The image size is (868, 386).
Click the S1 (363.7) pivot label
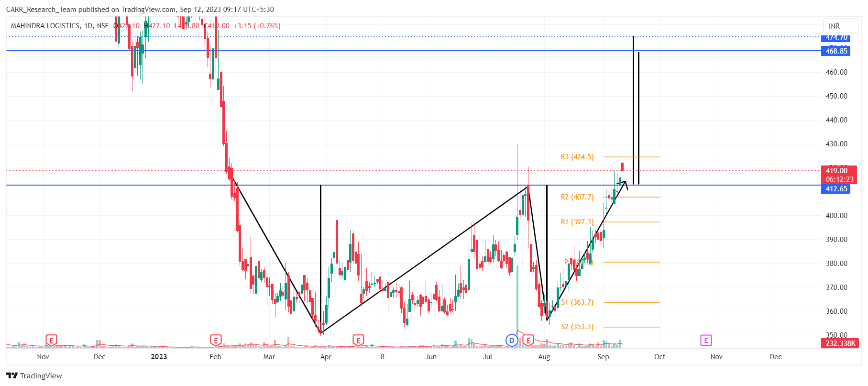coord(577,302)
